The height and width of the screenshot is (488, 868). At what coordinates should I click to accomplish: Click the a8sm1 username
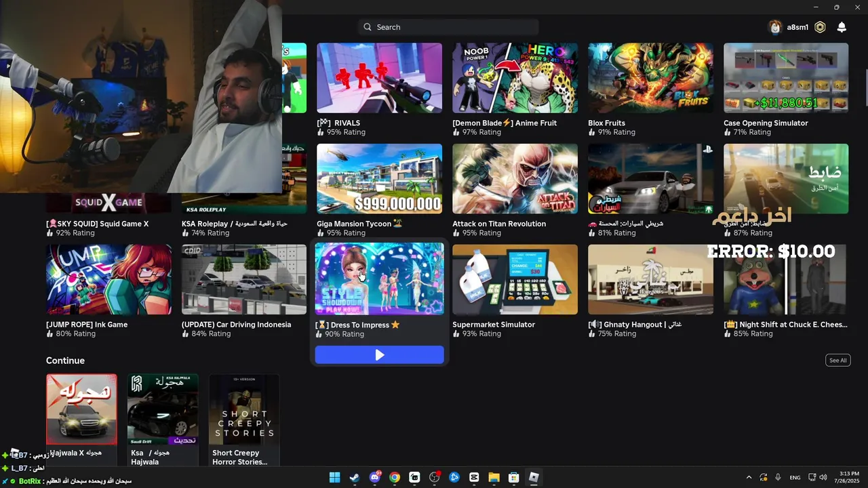point(797,27)
